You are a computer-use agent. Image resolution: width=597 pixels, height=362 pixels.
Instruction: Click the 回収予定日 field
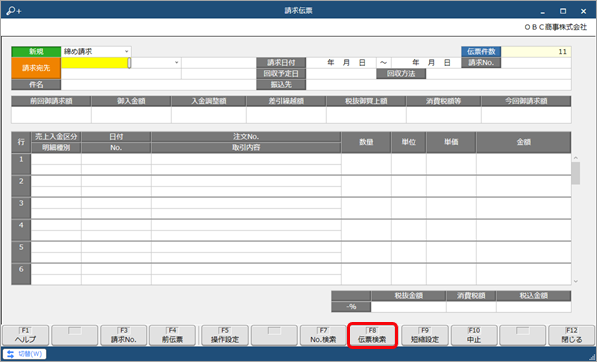(341, 74)
